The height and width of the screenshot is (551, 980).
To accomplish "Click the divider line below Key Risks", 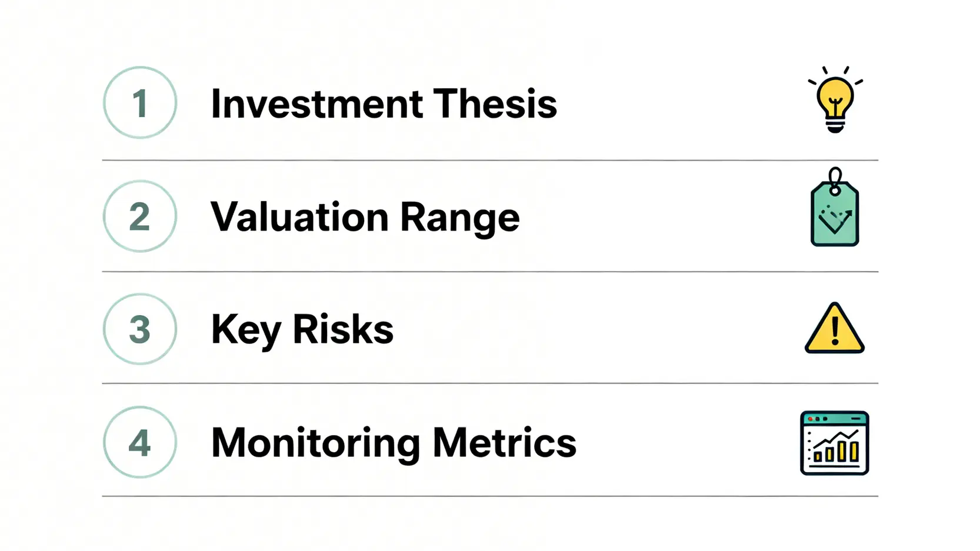I will (x=490, y=383).
